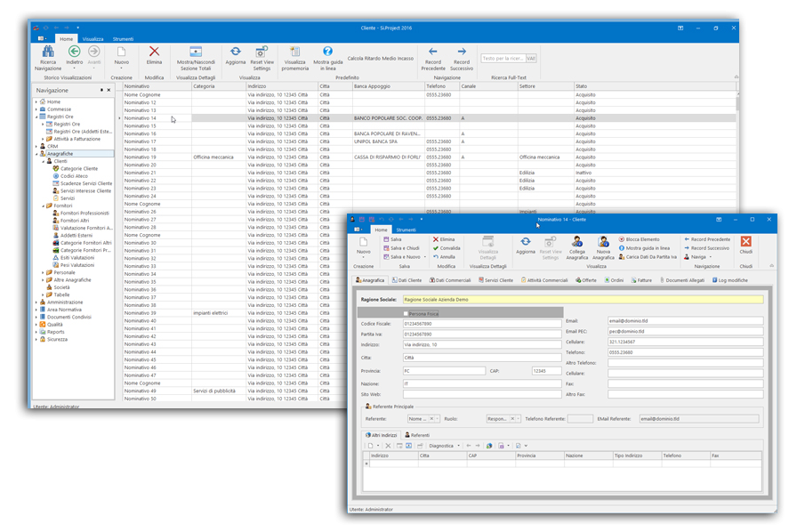805x532 pixels.
Task: Click Salva in the Cliente detail window
Action: (393, 239)
